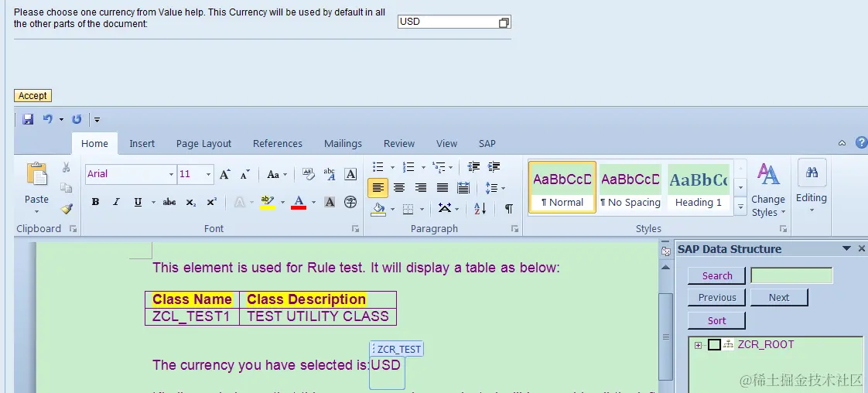Toggle Italic formatting
The image size is (868, 393).
(116, 202)
